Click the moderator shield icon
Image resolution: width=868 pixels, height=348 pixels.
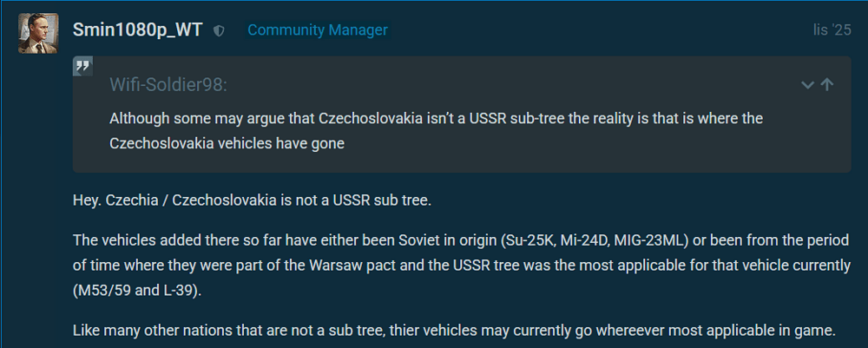coord(220,30)
